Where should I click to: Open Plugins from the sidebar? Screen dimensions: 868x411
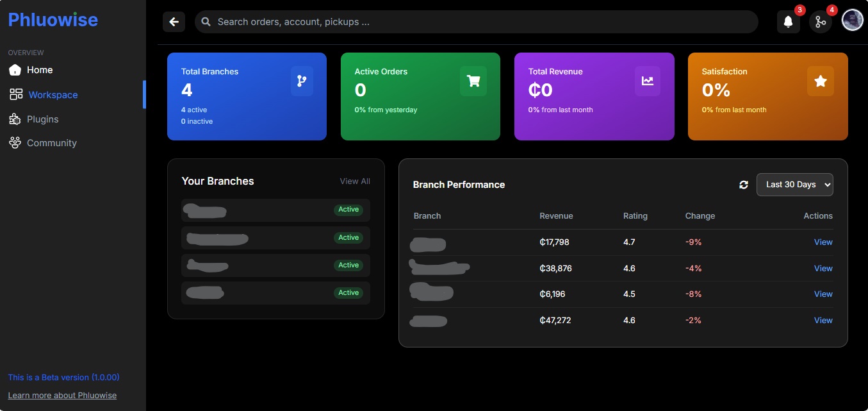42,119
